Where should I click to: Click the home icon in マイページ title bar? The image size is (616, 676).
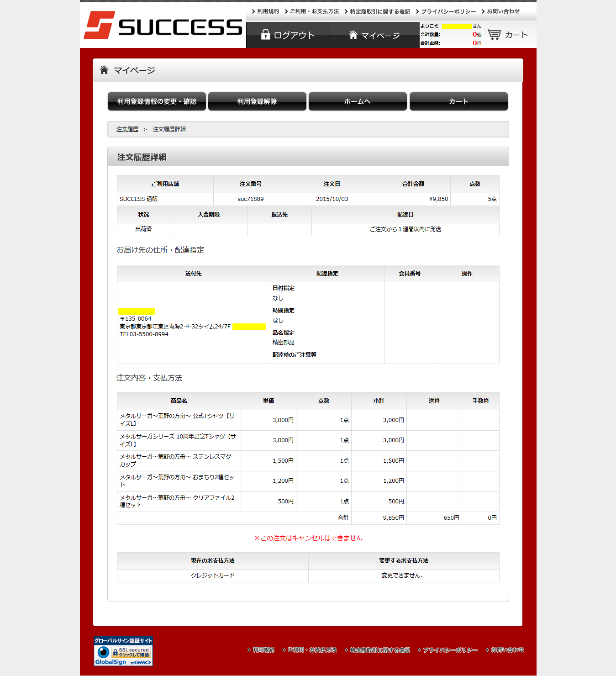click(x=104, y=70)
